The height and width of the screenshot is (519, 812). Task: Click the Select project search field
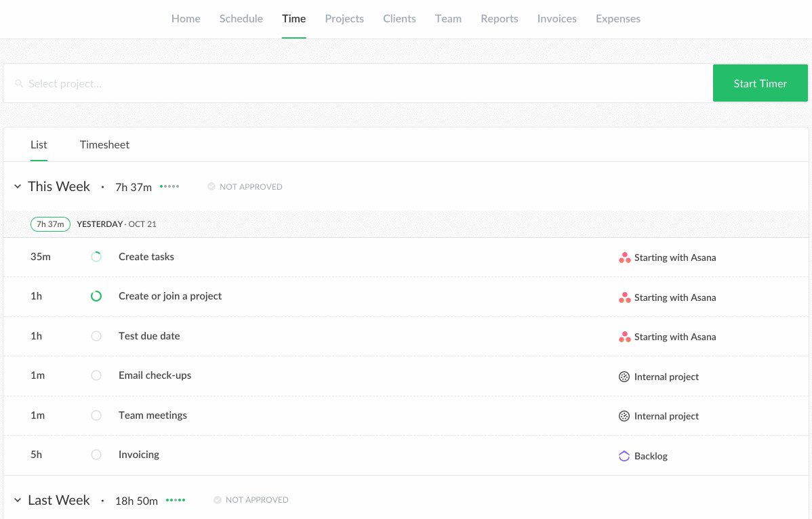(358, 83)
